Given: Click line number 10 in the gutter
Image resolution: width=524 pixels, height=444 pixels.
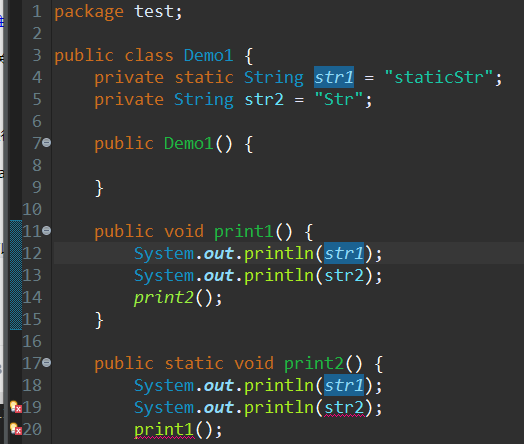Looking at the screenshot, I should pyautogui.click(x=32, y=209).
